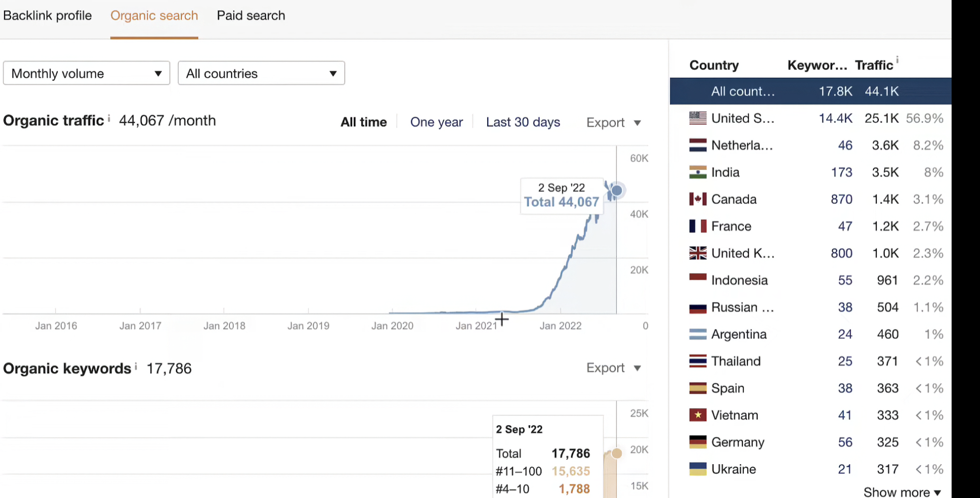Expand the Organic keywords Export menu
Image resolution: width=980 pixels, height=498 pixels.
pyautogui.click(x=613, y=368)
